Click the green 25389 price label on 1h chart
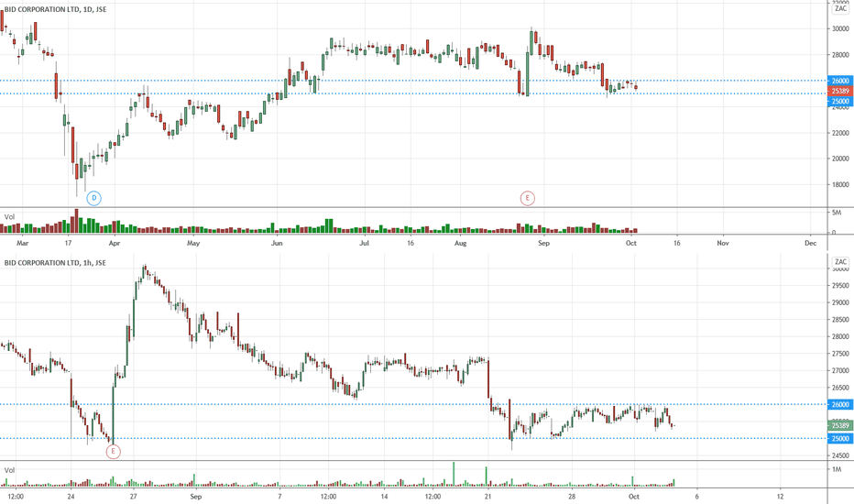Screen dimensions: 854x504 pos(840,425)
